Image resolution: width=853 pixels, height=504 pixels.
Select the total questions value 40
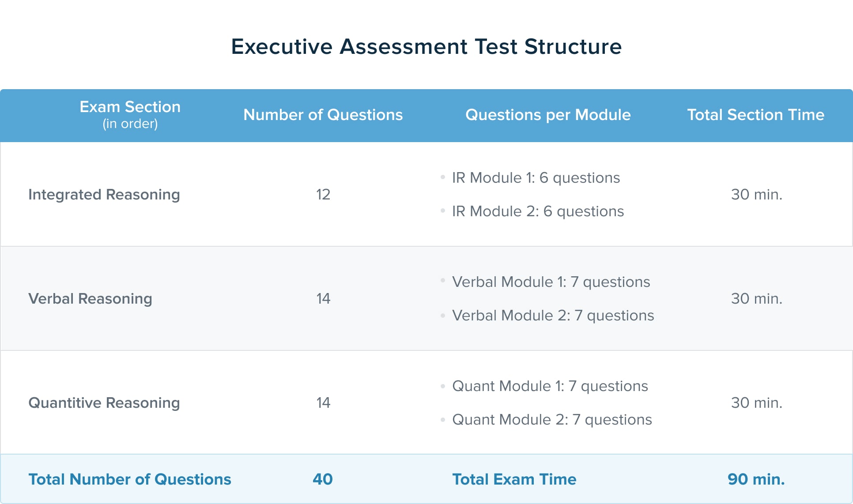pos(323,479)
